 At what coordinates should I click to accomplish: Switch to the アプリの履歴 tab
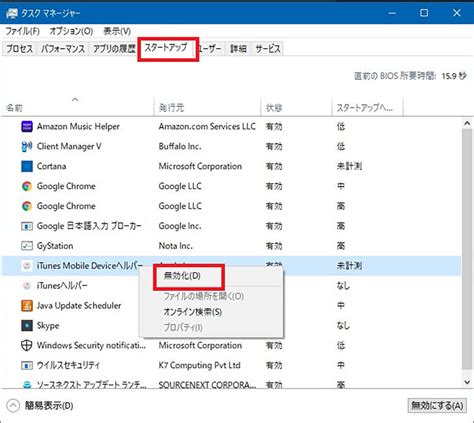(114, 49)
